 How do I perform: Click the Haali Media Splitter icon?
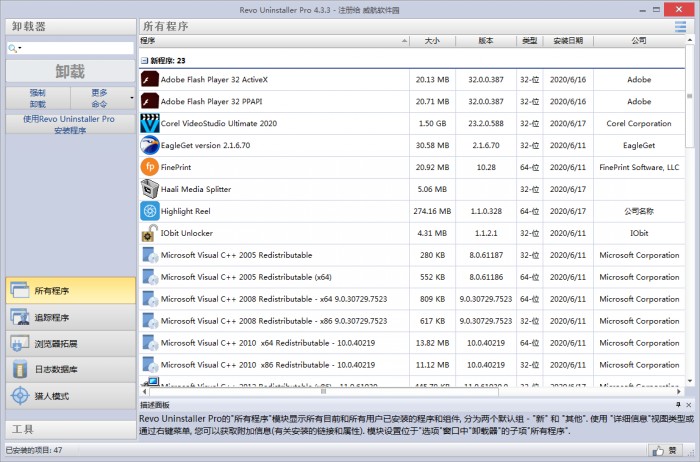pos(149,189)
